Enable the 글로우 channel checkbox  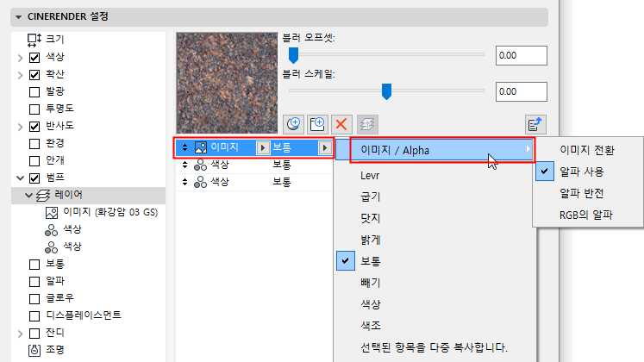tap(34, 299)
